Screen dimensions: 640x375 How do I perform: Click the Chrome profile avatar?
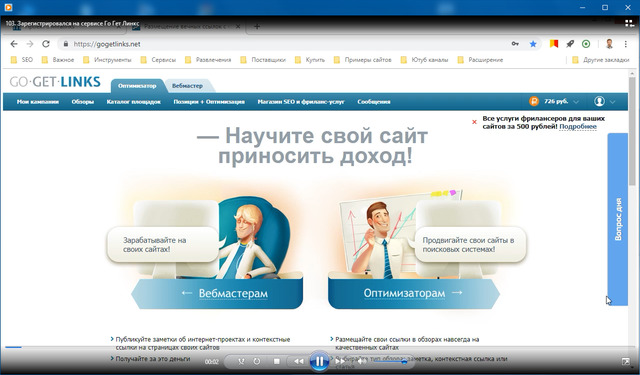[609, 44]
